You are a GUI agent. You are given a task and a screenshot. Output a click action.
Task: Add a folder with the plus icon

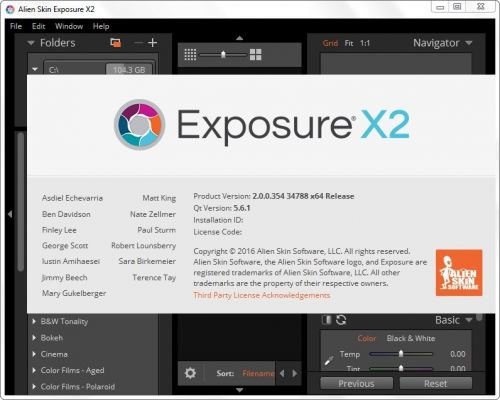click(x=152, y=43)
